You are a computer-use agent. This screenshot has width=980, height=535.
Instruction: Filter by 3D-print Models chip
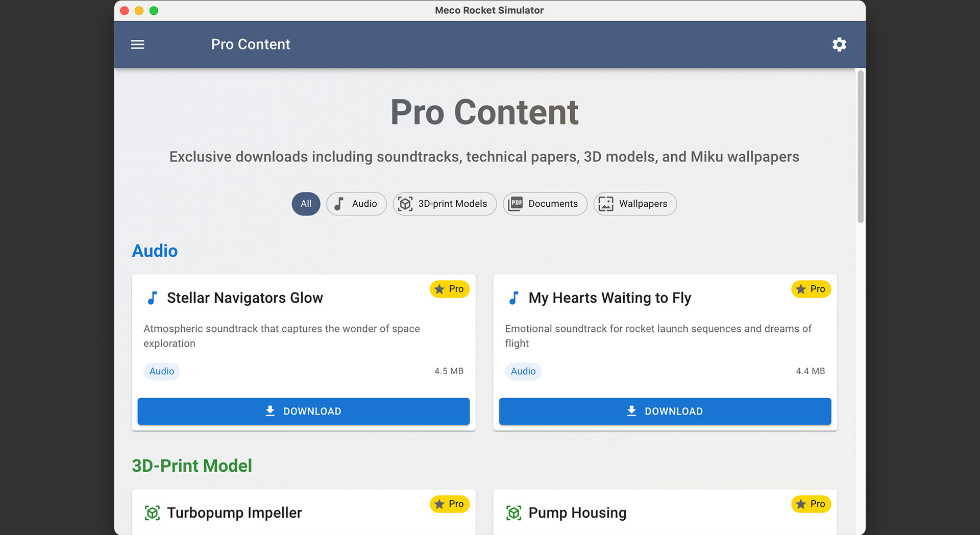[444, 204]
